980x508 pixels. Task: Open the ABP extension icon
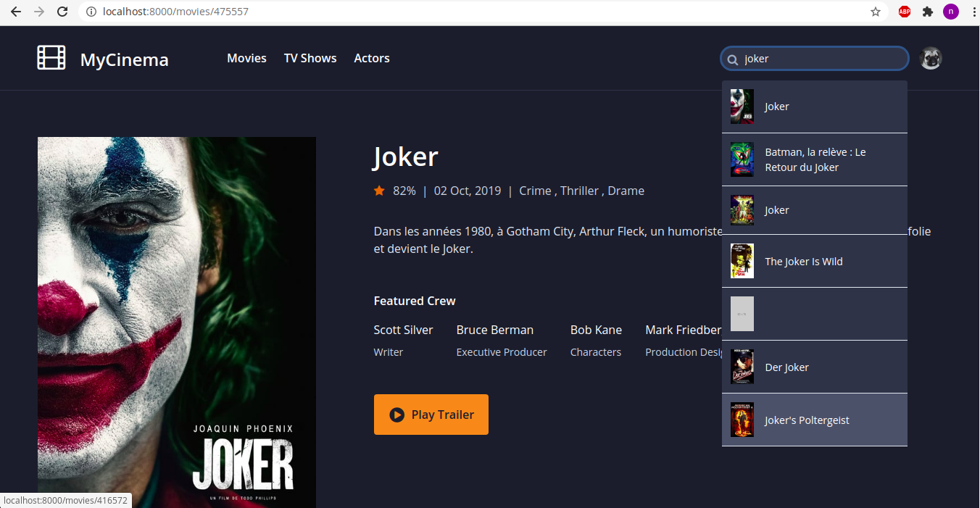(905, 12)
